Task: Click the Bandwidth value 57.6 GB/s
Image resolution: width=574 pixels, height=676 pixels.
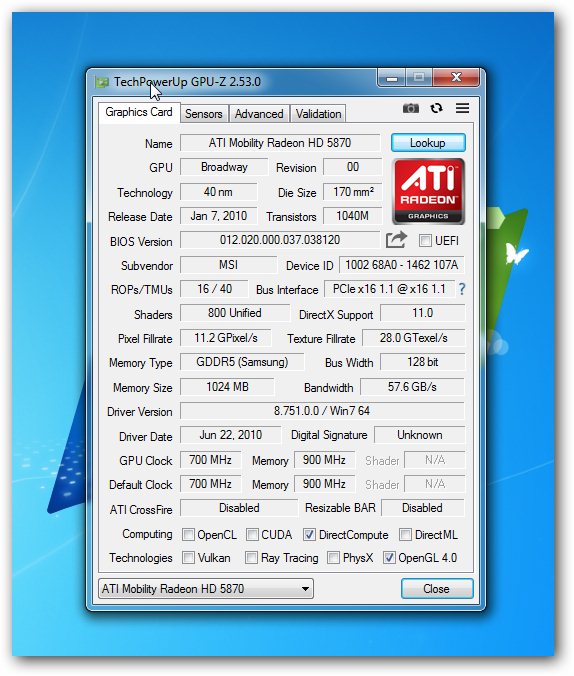Action: [x=412, y=387]
